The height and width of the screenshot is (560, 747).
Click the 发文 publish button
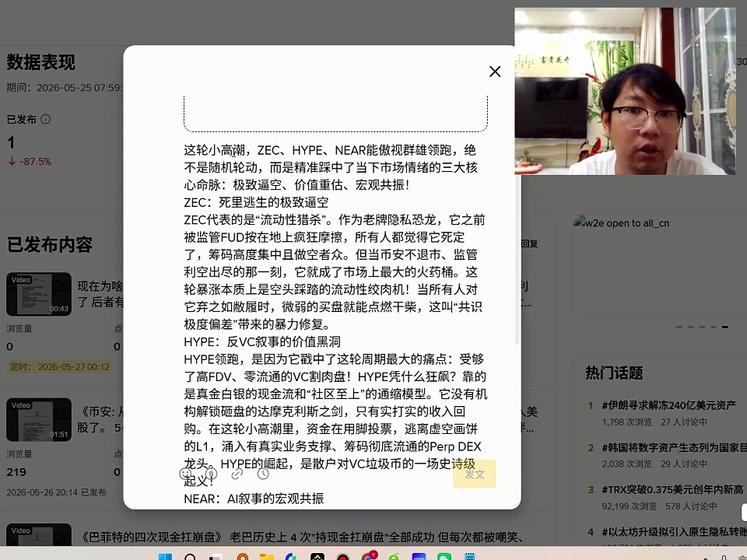point(475,474)
